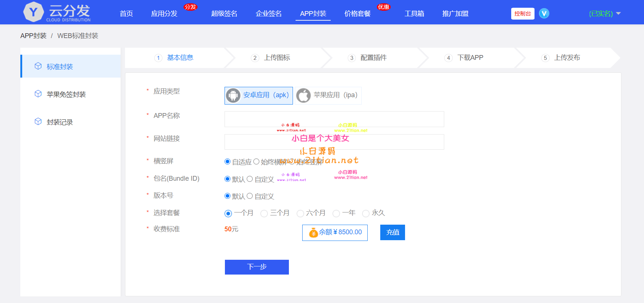Open the 超级签名 nav item
The height and width of the screenshot is (303, 644).
[224, 14]
